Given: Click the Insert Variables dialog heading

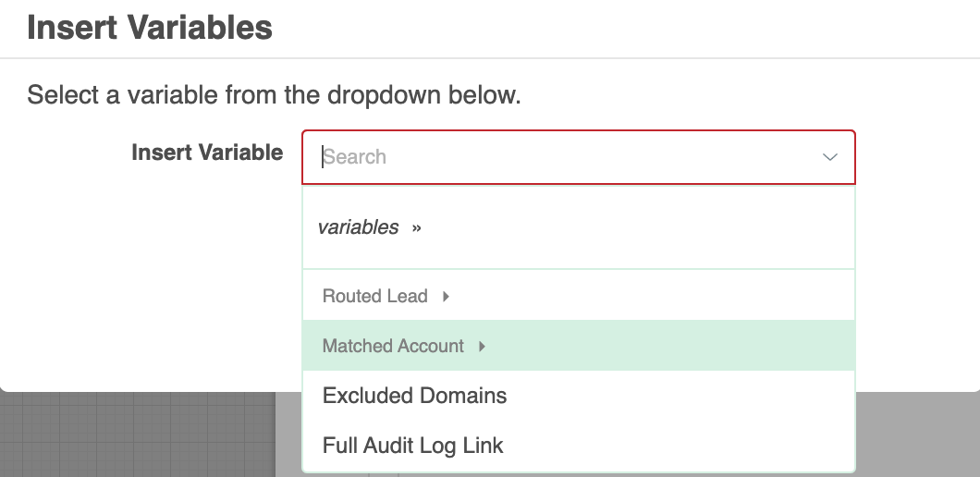Looking at the screenshot, I should click(150, 28).
